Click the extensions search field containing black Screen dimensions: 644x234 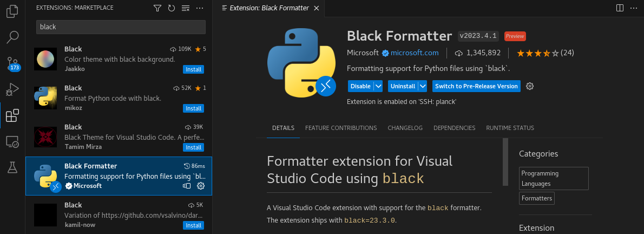pos(121,27)
